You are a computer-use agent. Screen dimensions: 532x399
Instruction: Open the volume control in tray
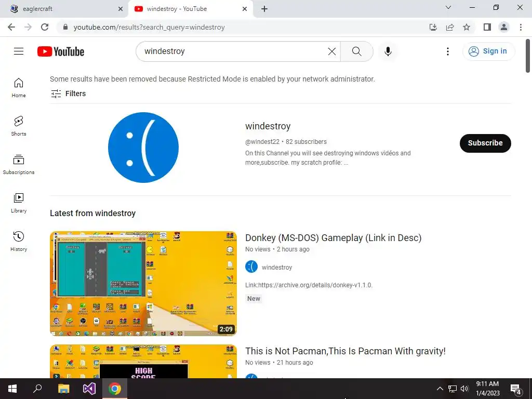(x=464, y=389)
